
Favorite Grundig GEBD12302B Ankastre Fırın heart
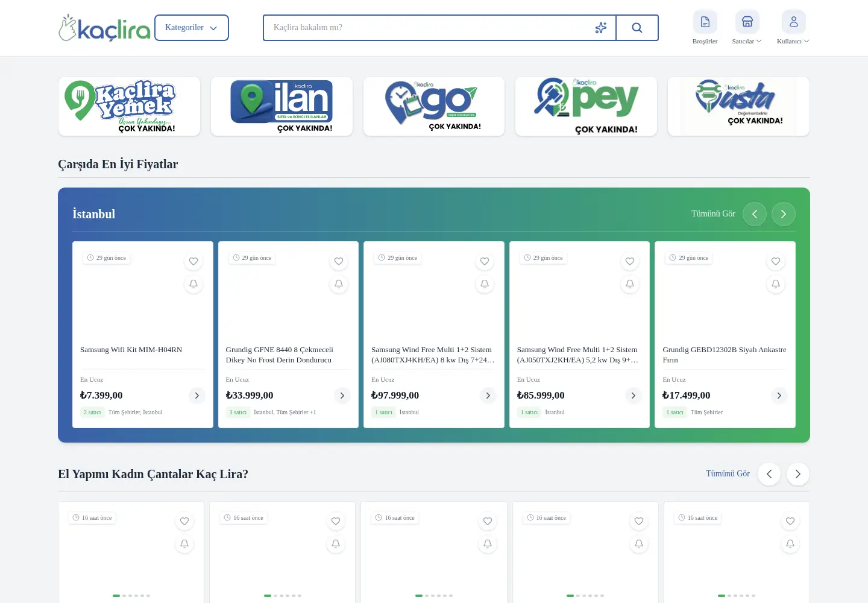tap(776, 261)
